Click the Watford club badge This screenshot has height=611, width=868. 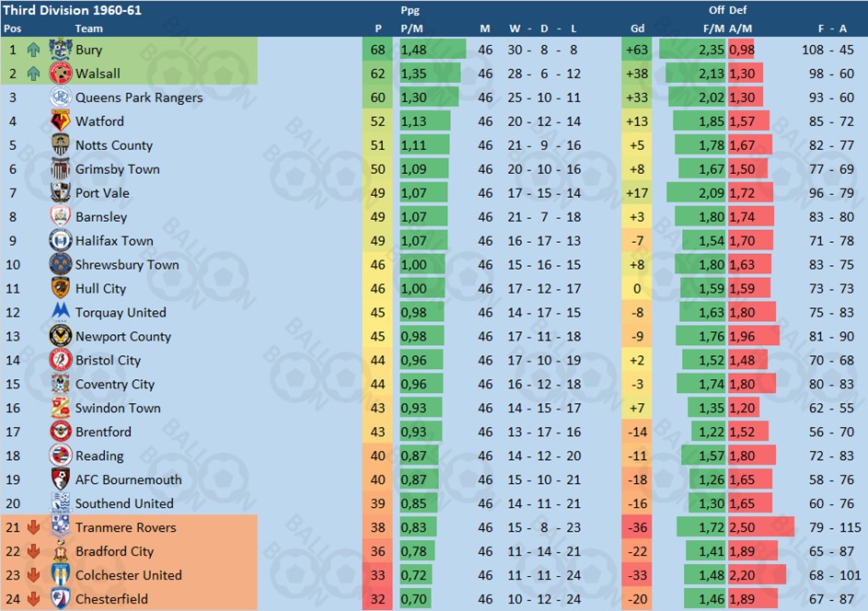point(61,121)
